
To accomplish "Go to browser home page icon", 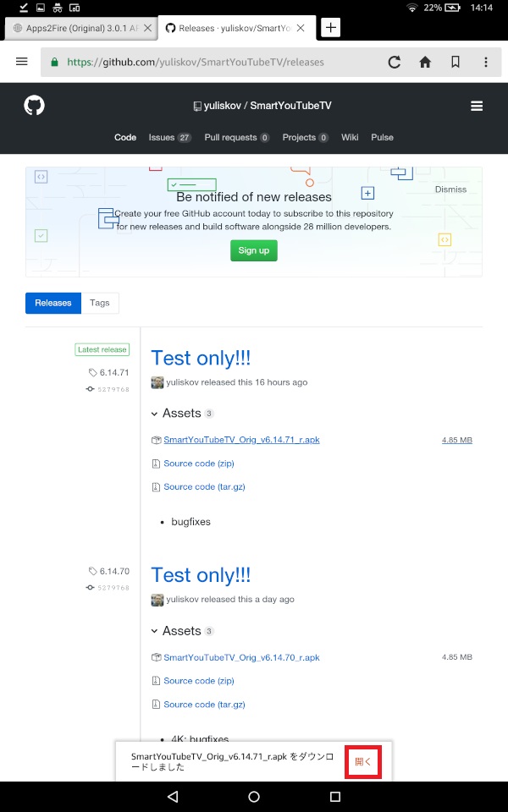I will click(425, 62).
